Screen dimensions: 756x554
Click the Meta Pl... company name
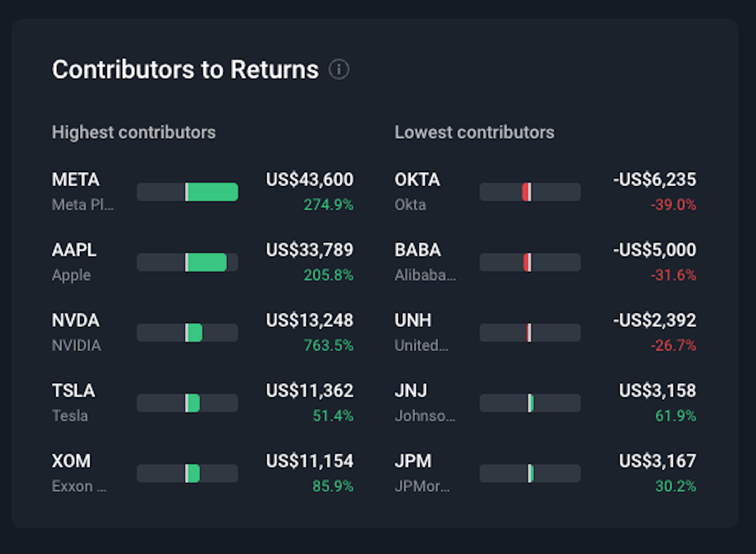click(x=83, y=205)
